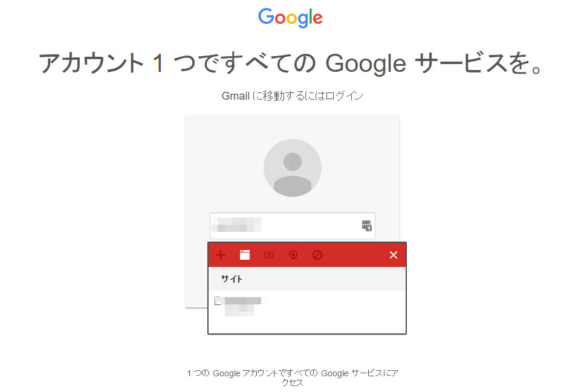Select the blurred saved site entry

click(307, 306)
